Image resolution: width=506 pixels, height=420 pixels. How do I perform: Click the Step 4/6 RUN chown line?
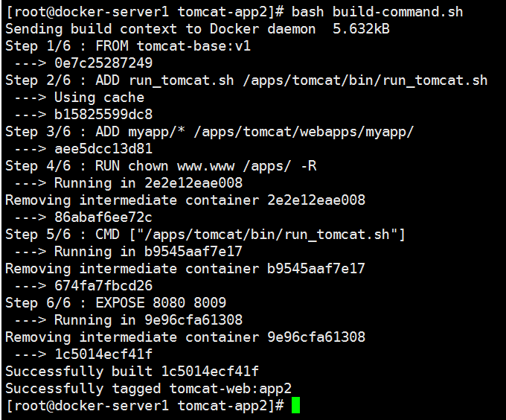[161, 166]
